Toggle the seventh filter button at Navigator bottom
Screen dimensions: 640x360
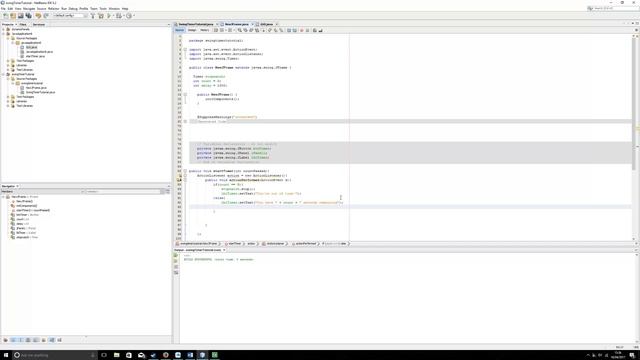[x=51, y=340]
